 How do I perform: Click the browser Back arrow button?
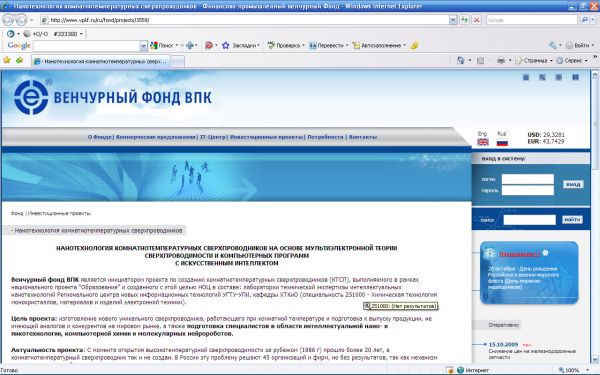[8, 20]
